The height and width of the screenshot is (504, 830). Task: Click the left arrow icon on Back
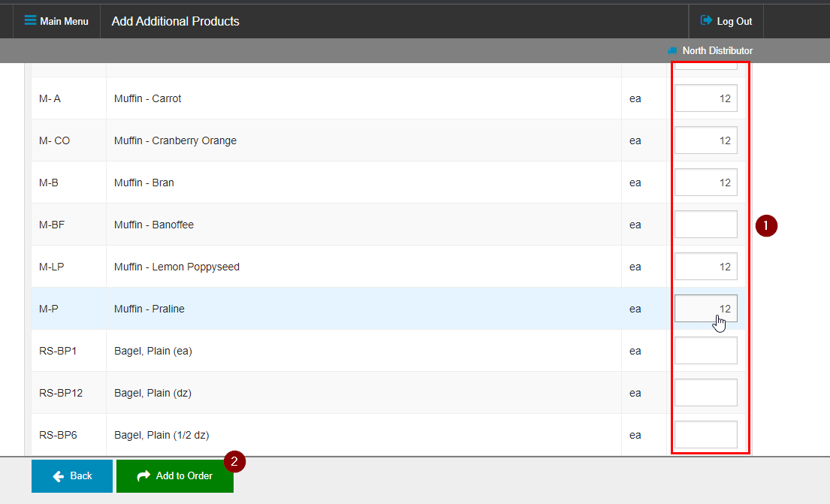click(x=59, y=476)
